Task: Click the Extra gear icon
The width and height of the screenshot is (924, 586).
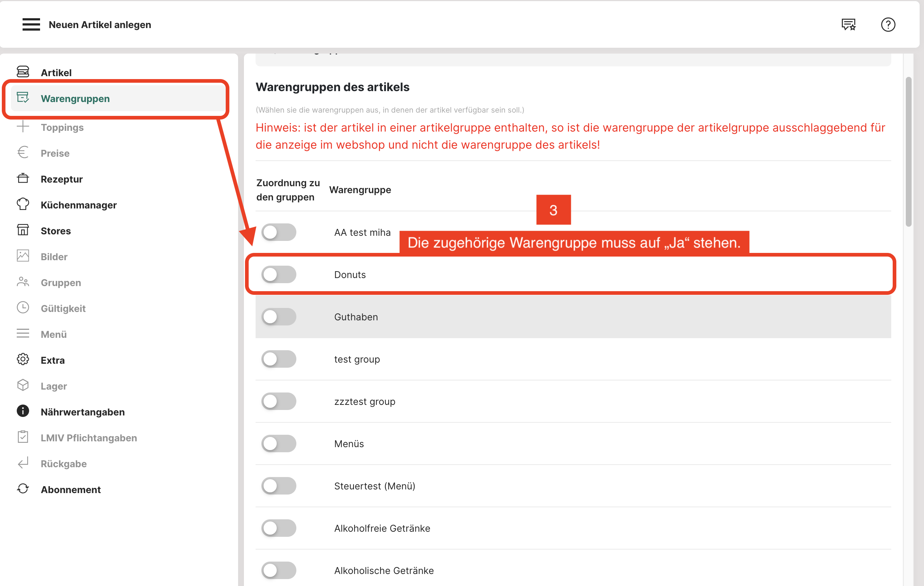Action: pyautogui.click(x=23, y=359)
